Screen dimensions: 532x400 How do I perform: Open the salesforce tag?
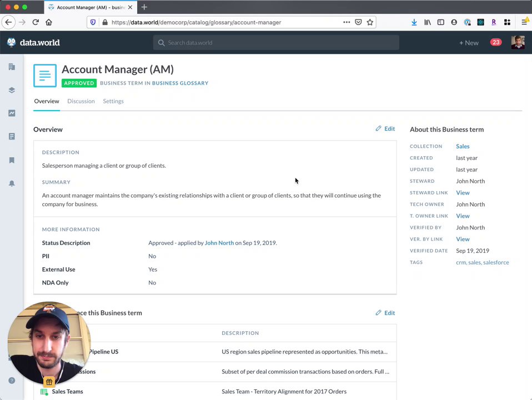pos(496,262)
